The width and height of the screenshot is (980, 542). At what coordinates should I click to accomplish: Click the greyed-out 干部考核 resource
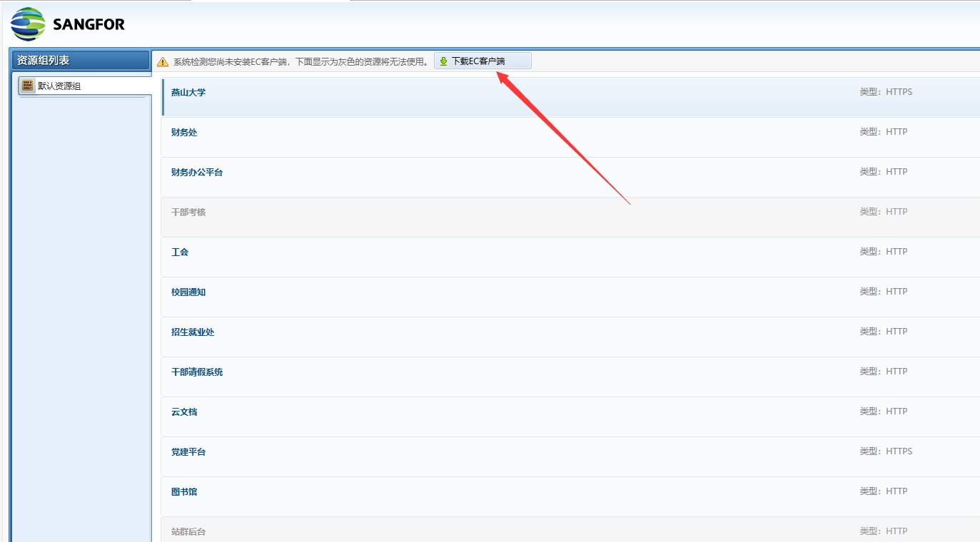pos(188,213)
